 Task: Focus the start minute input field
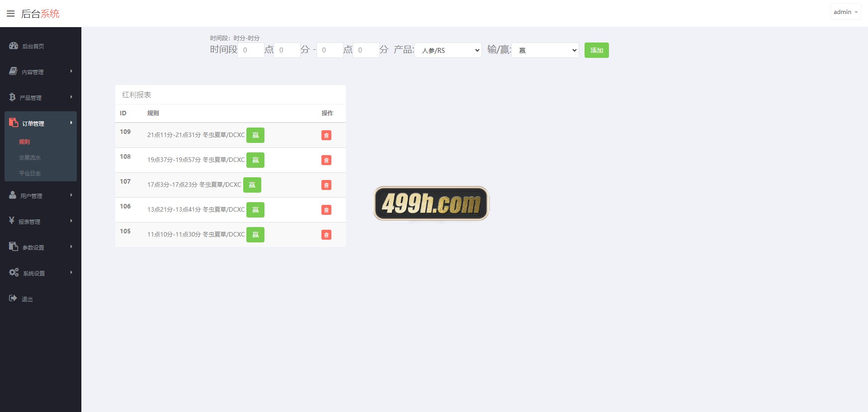click(x=287, y=50)
